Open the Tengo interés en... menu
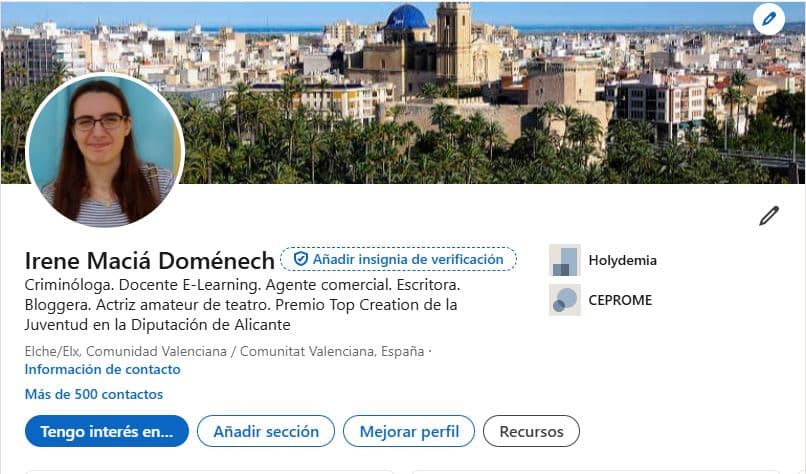The image size is (806, 474). pyautogui.click(x=107, y=431)
